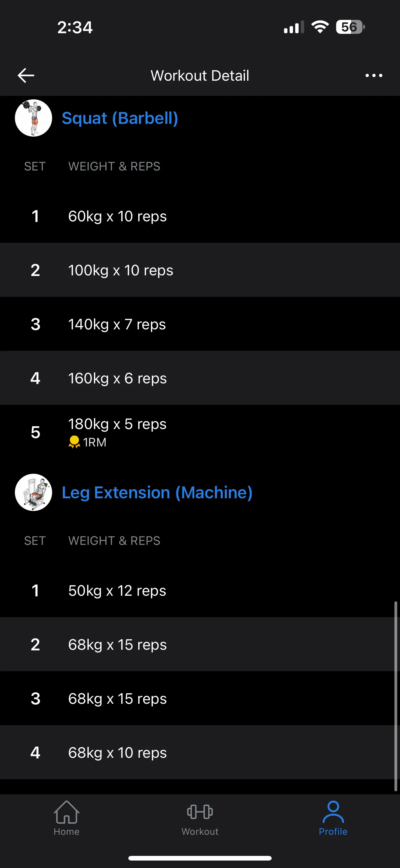Screen dimensions: 400x868
Task: Open the Squat (Barbell) exercise link
Action: pos(120,118)
